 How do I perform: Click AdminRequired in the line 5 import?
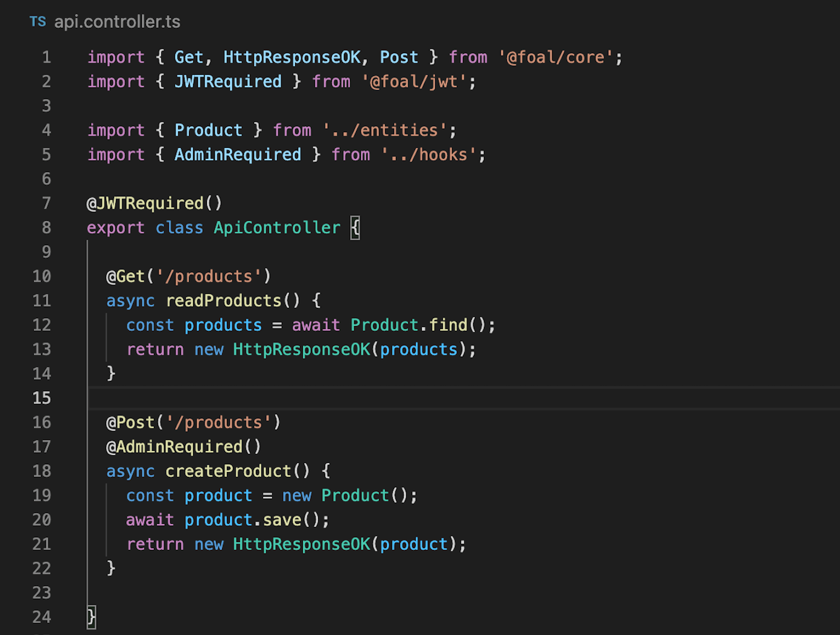coord(238,155)
